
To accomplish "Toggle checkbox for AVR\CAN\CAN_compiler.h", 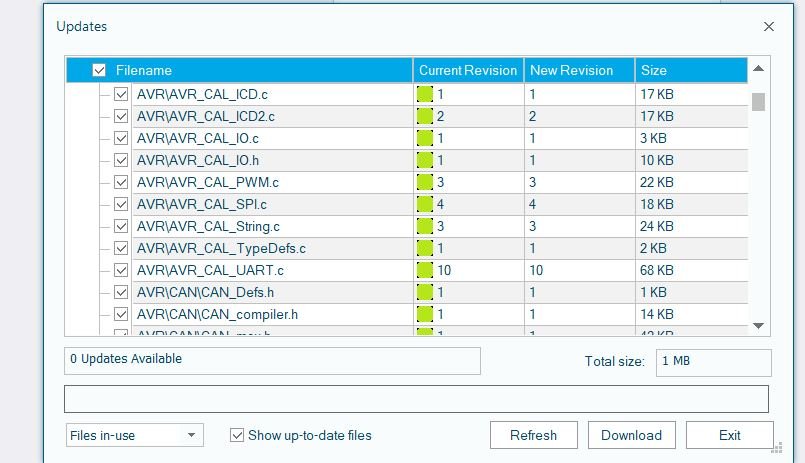I will coord(121,314).
